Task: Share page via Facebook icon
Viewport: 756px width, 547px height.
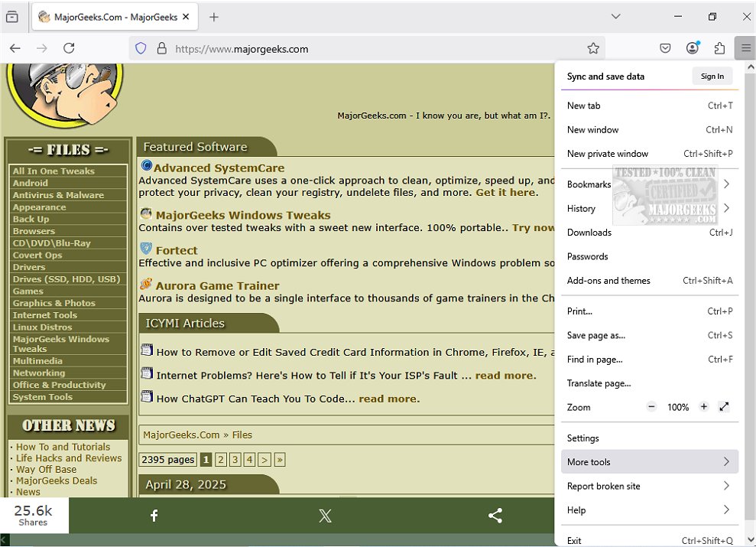Action: (x=154, y=516)
